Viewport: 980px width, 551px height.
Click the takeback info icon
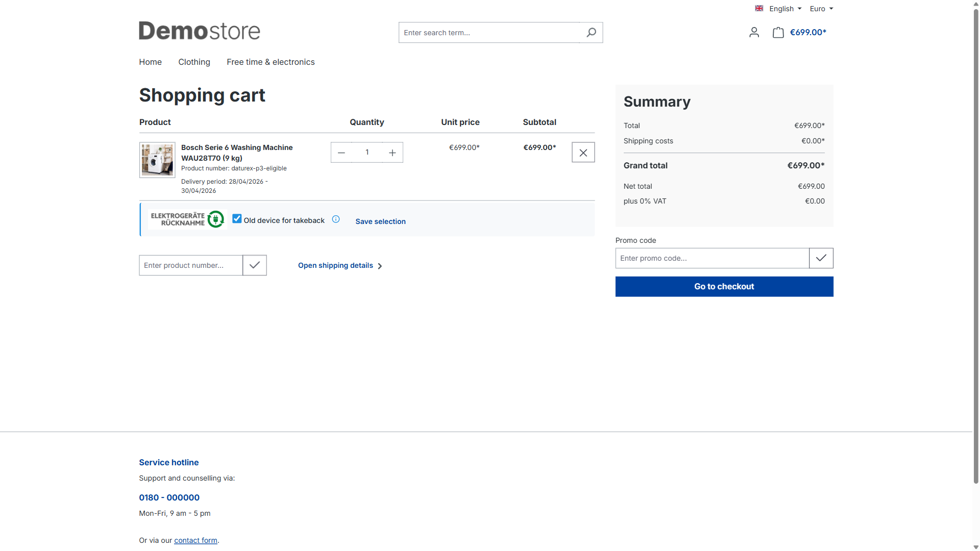336,219
